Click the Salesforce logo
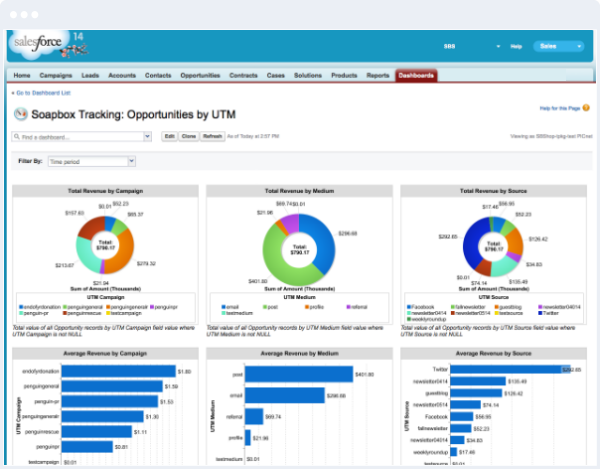Screen dimensions: 600x469 pyautogui.click(x=38, y=43)
